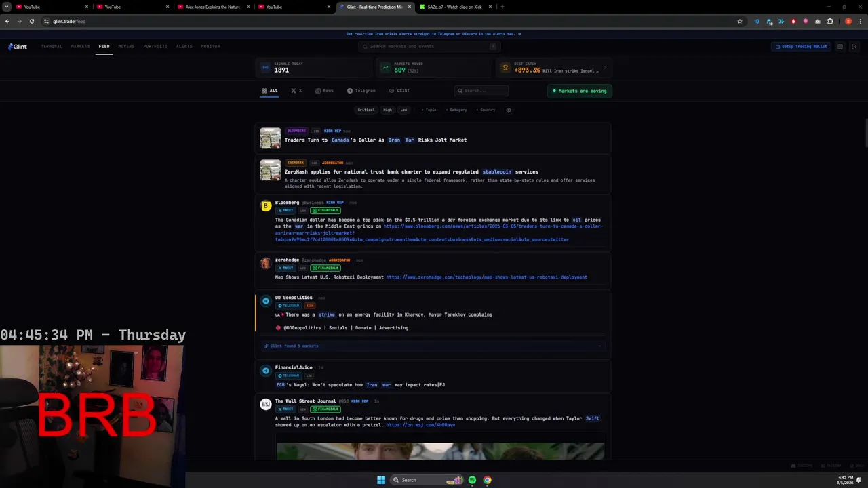Expand the Glint found 5 markets row
868x488 pixels.
(433, 346)
